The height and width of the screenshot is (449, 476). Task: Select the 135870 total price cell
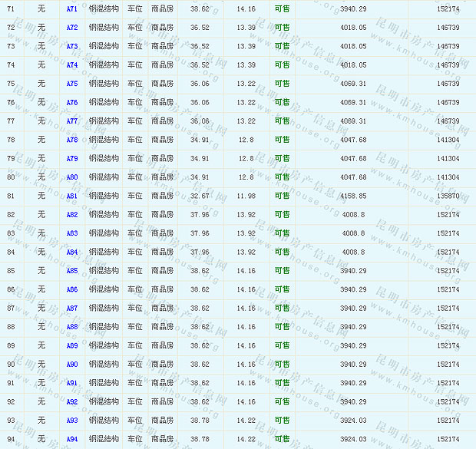pyautogui.click(x=448, y=196)
